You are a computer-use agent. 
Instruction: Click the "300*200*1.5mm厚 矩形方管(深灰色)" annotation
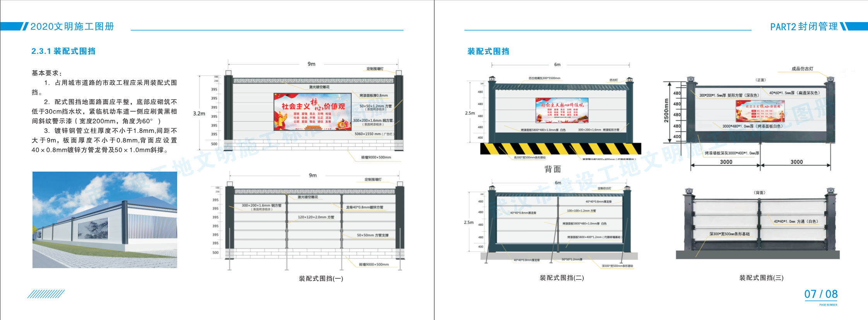click(x=729, y=95)
